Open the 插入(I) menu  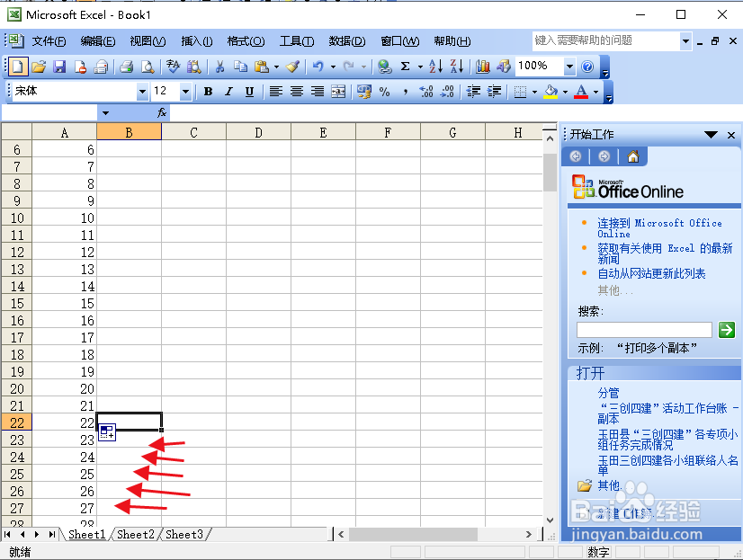pos(197,41)
